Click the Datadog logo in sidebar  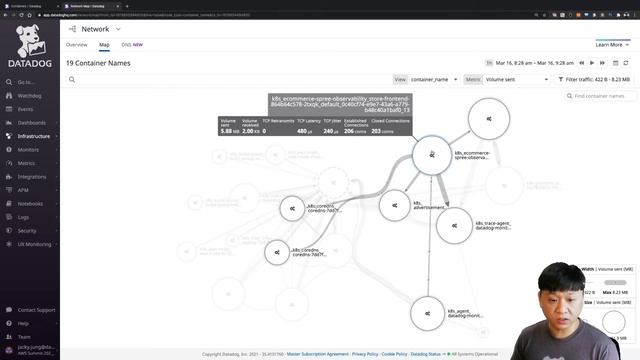coord(30,46)
